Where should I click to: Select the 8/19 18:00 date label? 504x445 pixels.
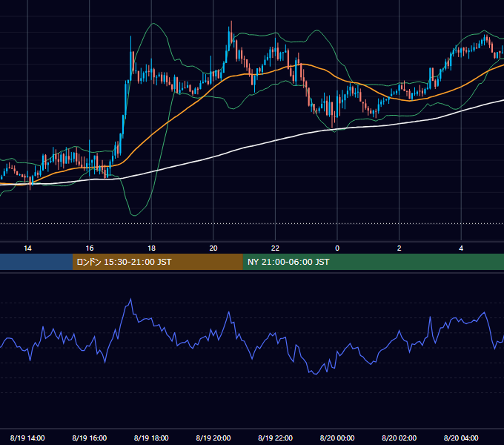(x=151, y=438)
